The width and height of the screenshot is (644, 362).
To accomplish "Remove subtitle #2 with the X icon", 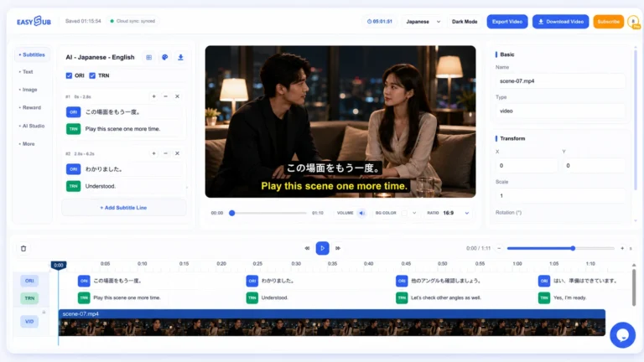I will pos(177,153).
